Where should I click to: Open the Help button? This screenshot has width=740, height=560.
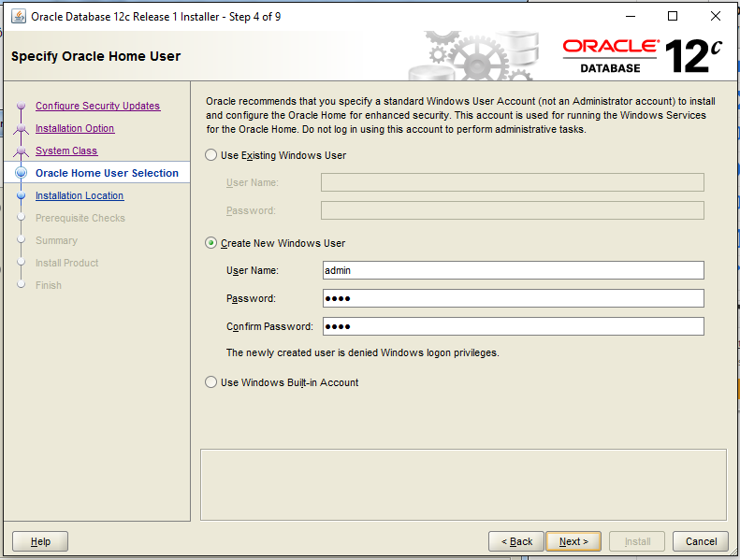click(40, 541)
